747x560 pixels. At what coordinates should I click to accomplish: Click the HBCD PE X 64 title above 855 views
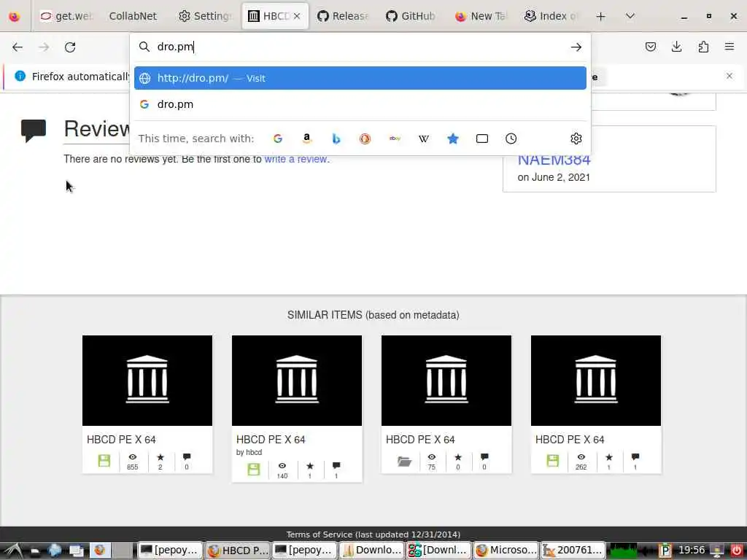coord(121,440)
